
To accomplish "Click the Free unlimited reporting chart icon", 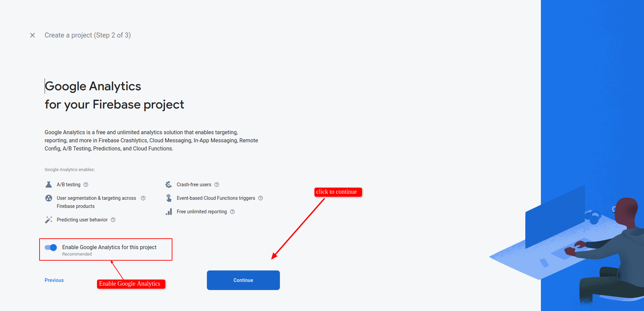I will pos(169,212).
